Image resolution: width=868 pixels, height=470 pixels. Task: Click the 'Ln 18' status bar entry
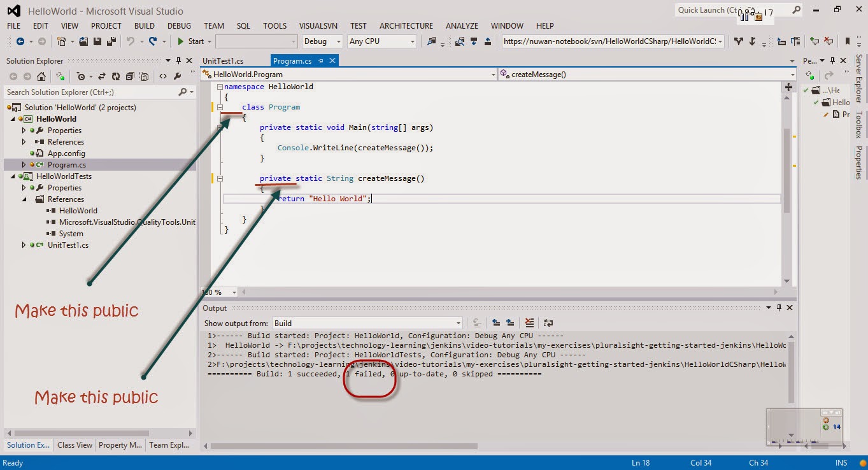point(641,463)
